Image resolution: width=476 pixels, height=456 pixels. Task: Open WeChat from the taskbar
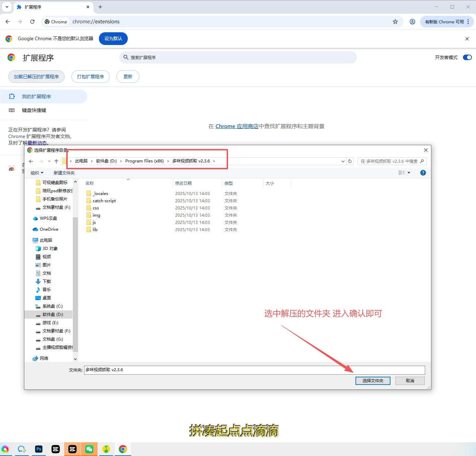pyautogui.click(x=89, y=449)
